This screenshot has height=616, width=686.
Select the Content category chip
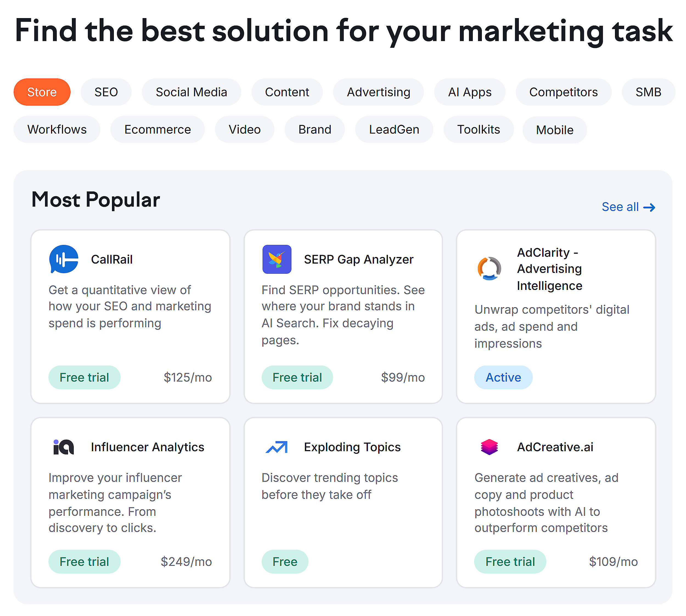287,92
